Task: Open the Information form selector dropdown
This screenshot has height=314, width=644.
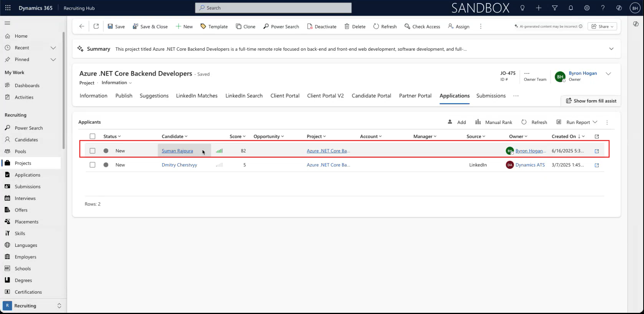Action: point(117,83)
